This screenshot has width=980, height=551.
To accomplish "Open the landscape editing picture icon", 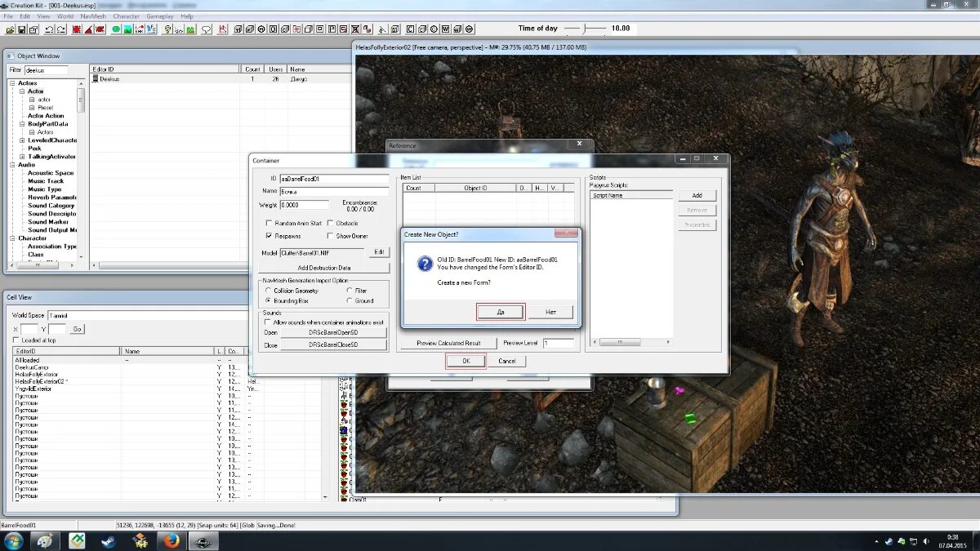I will (127, 29).
